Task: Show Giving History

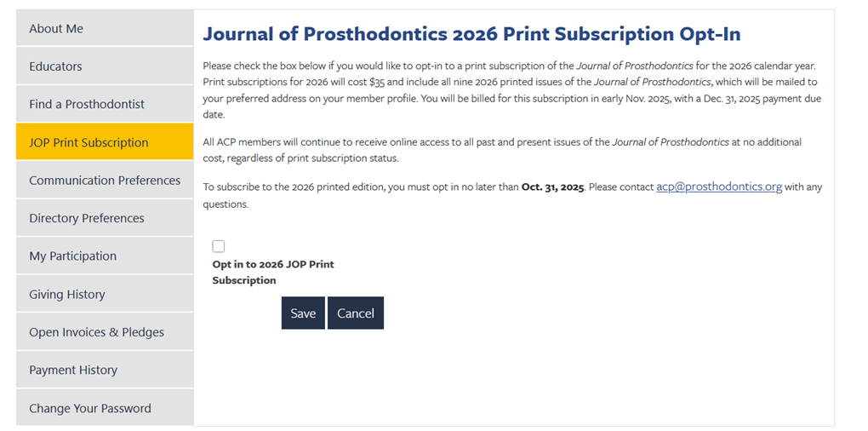Action: click(x=67, y=294)
